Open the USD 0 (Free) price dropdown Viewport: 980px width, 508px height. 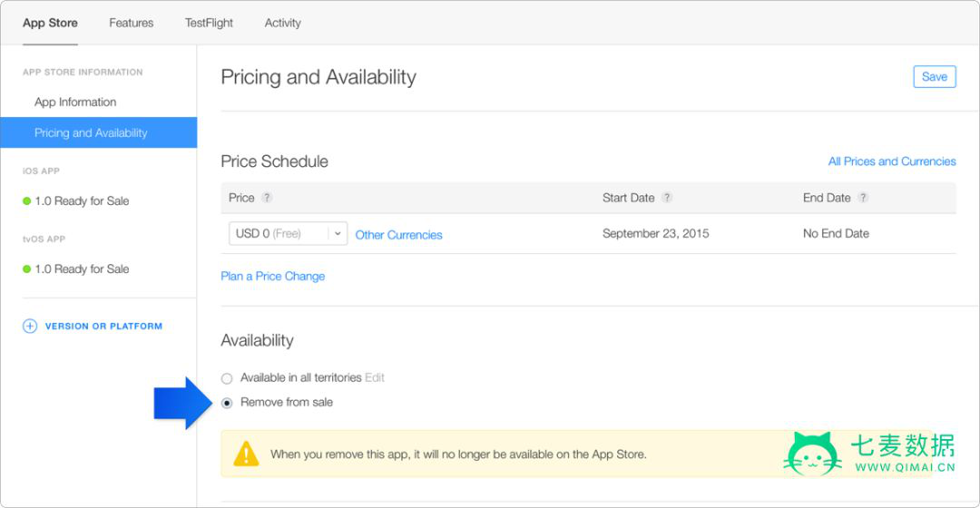click(x=287, y=234)
